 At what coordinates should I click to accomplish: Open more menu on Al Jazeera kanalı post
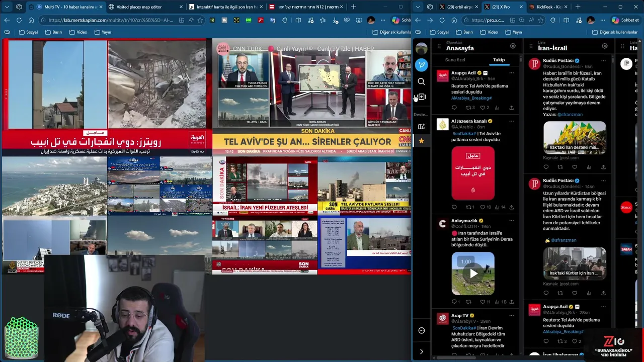511,121
